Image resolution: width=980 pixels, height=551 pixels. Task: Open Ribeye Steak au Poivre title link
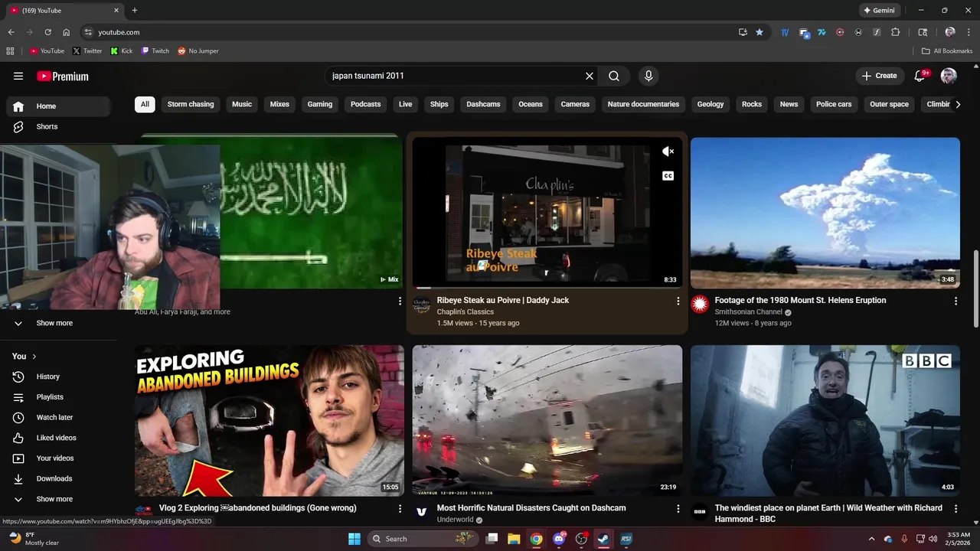pos(503,301)
